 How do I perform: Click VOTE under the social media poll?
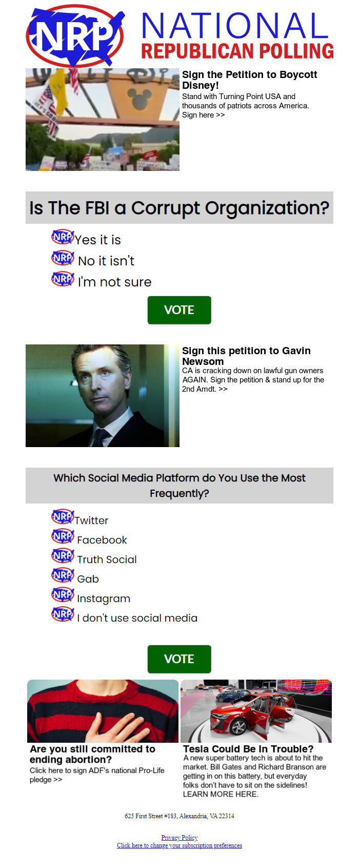[179, 659]
